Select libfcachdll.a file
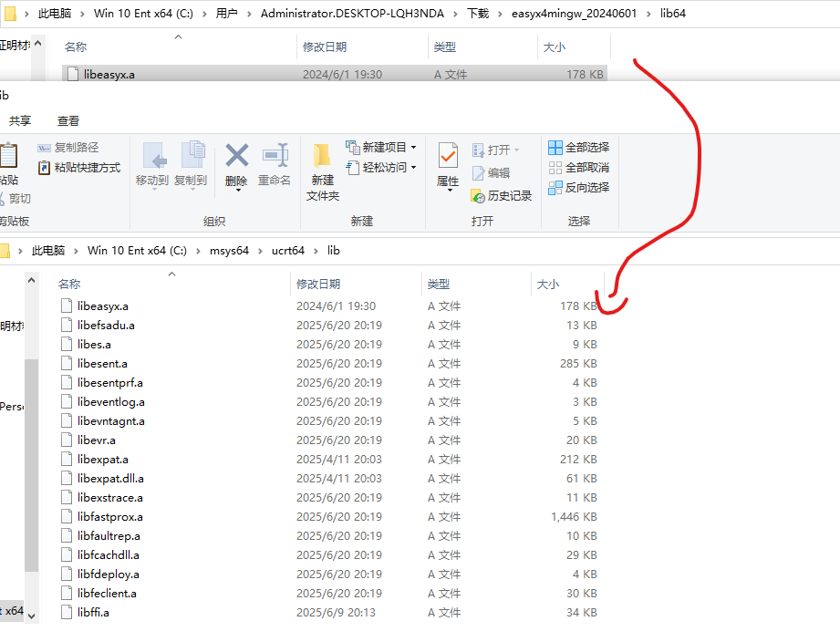 point(109,555)
